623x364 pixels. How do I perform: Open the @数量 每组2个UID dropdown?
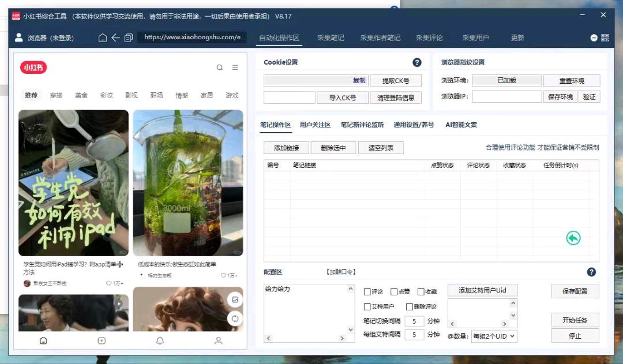pyautogui.click(x=494, y=336)
